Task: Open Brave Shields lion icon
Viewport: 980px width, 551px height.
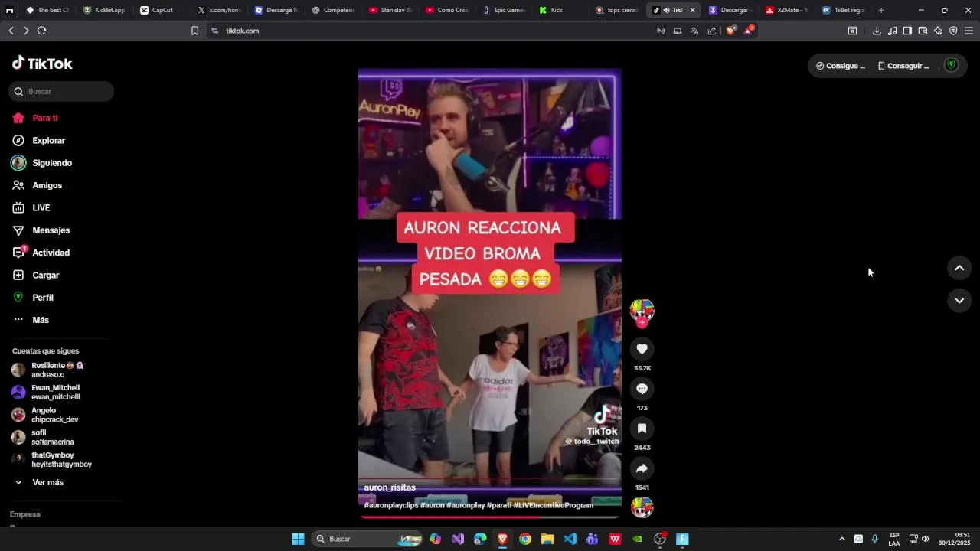Action: (x=731, y=31)
